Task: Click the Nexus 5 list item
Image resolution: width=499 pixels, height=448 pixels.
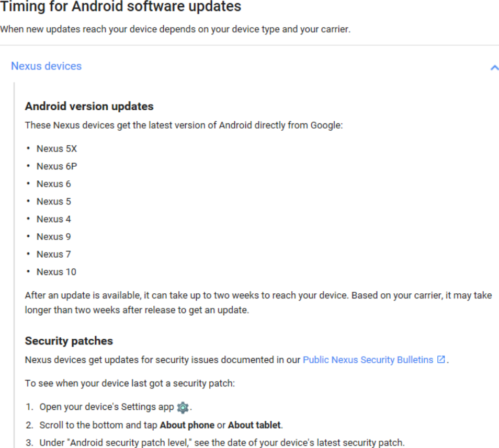Action: pos(54,202)
